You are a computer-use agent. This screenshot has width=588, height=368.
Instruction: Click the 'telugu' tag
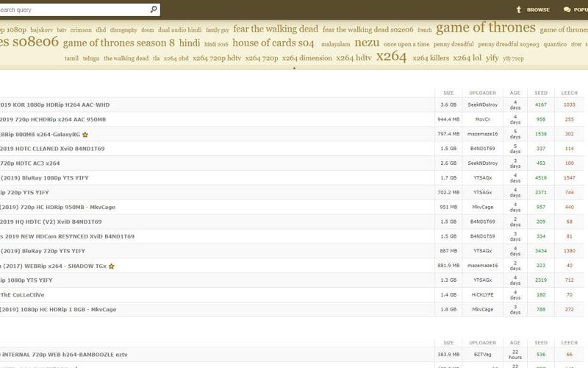[91, 59]
